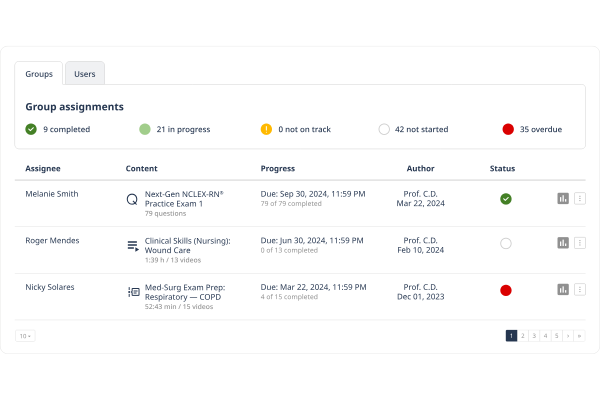Viewport: 600px width, 400px height.
Task: Select the Groups tab
Action: tap(39, 74)
